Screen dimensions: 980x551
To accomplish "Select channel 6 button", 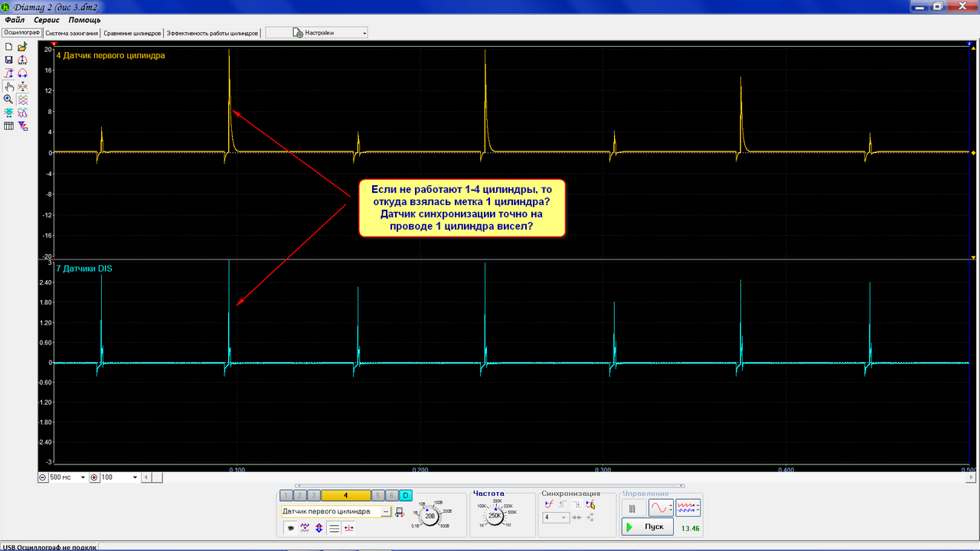I will point(392,496).
